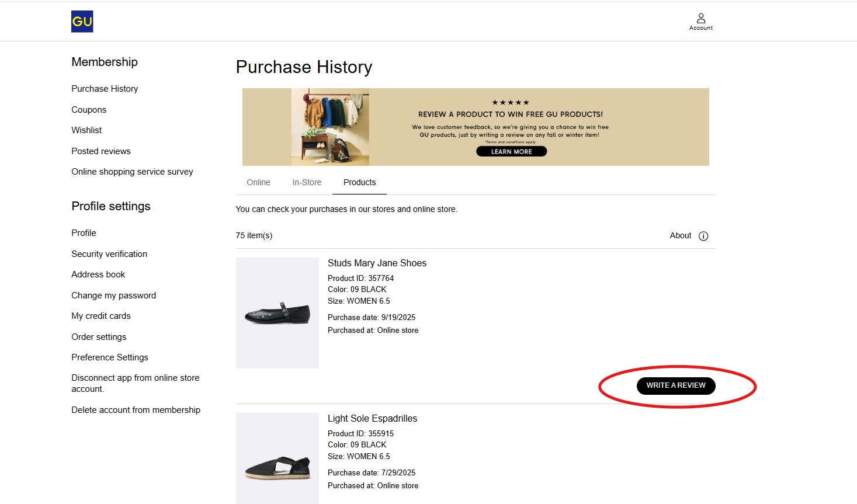The height and width of the screenshot is (504, 857).
Task: Open the Studs Mary Jane Shoes title link
Action: [x=377, y=263]
